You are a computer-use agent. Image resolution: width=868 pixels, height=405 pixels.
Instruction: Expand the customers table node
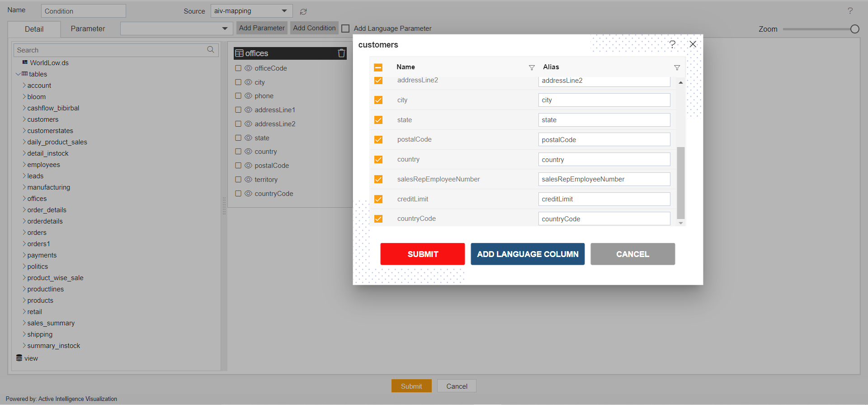point(24,119)
